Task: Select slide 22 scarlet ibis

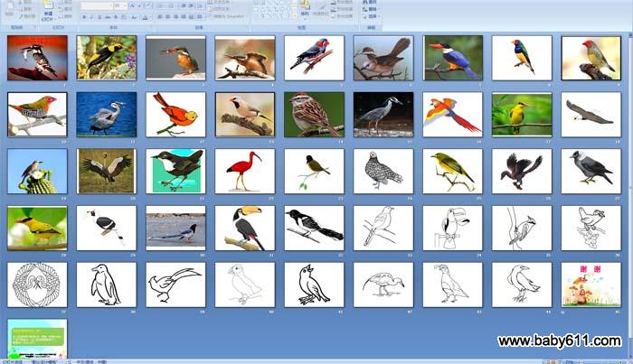Action: click(245, 172)
